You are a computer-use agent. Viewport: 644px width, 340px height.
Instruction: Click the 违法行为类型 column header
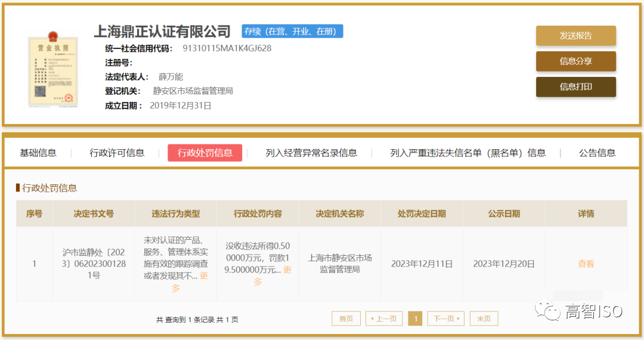point(176,214)
